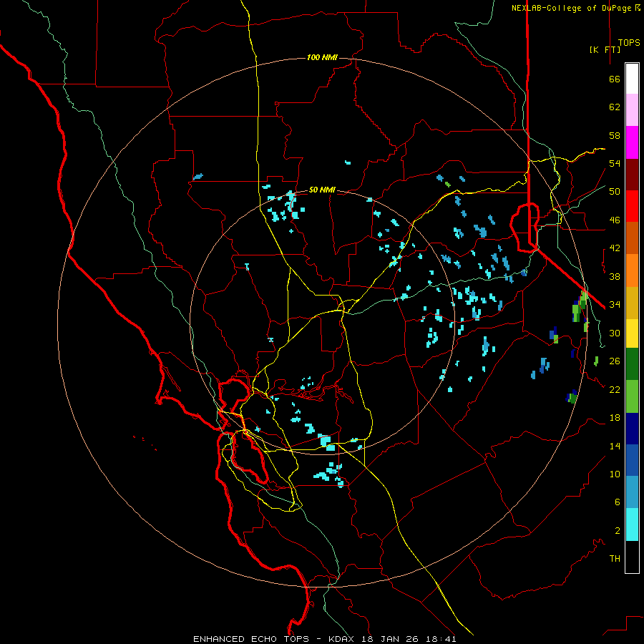Viewport: 644px width, 644px height.
Task: Pick the yellow band in the legend
Action: [x=632, y=333]
